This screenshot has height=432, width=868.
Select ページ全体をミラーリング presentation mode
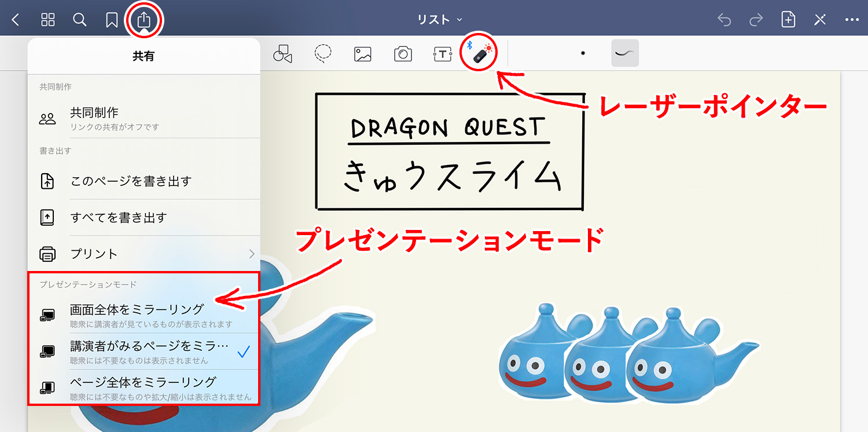click(144, 387)
